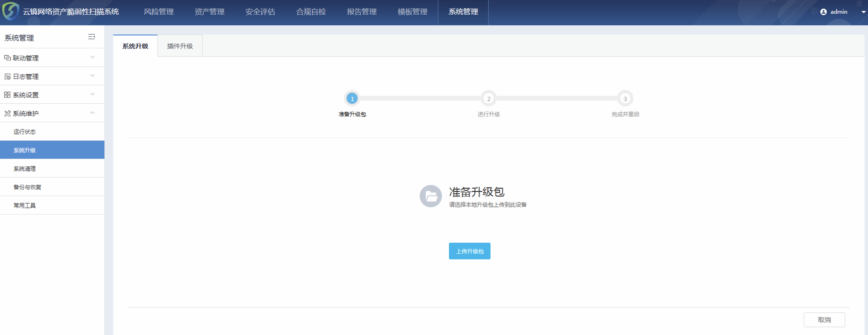The image size is (868, 335).
Task: Click the 系统维护 sidebar label
Action: pos(25,113)
